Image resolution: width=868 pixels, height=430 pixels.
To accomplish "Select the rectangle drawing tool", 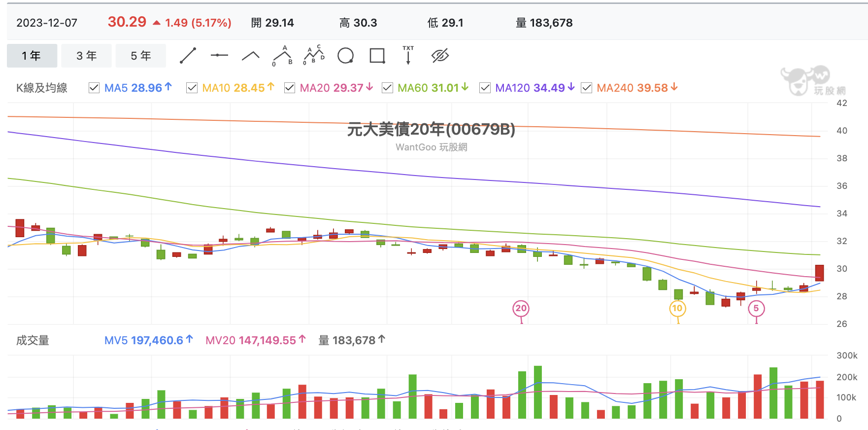I will [377, 56].
